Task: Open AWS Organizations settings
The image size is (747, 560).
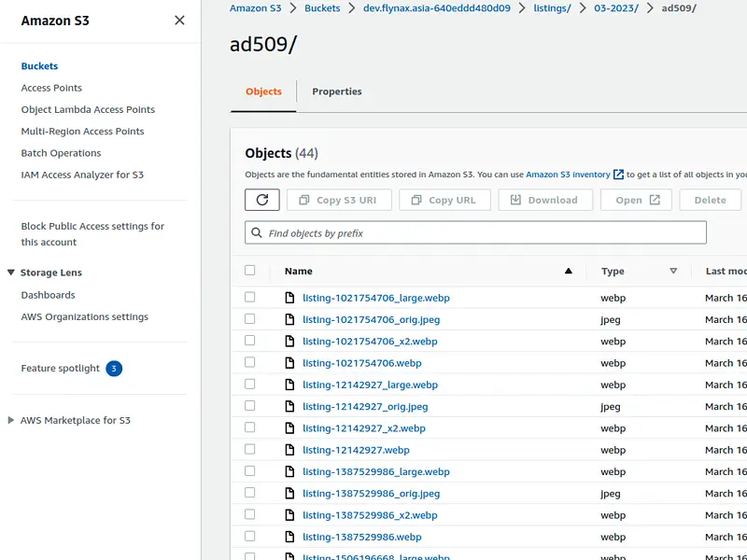Action: pos(85,316)
